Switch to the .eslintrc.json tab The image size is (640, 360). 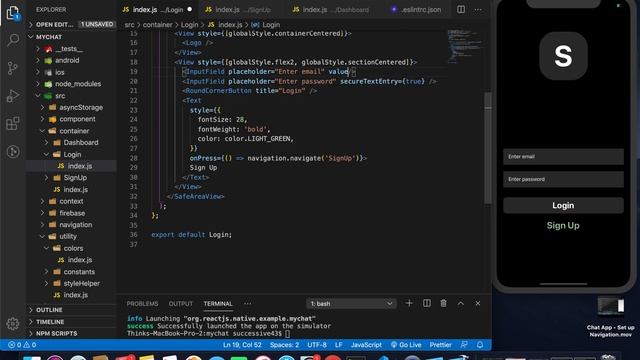[416, 9]
